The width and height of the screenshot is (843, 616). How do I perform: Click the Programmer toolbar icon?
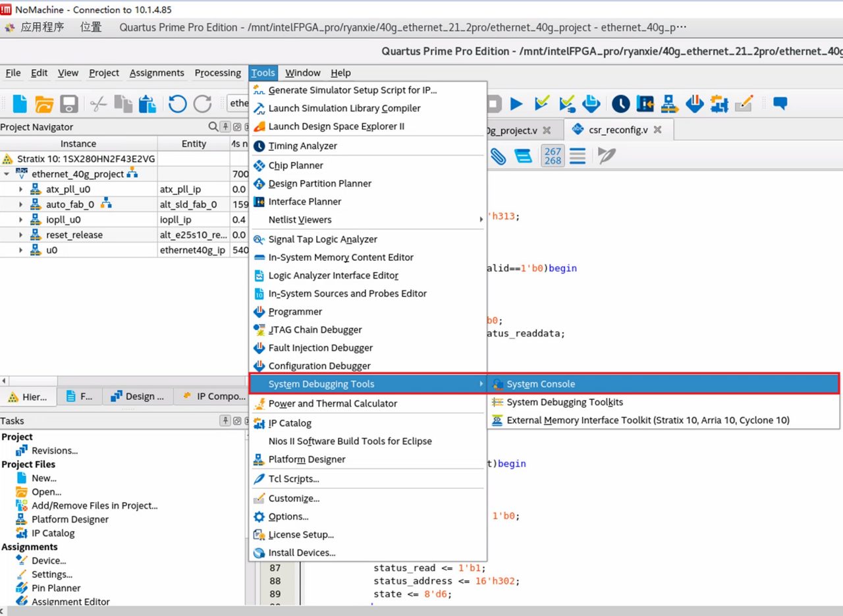coord(694,103)
